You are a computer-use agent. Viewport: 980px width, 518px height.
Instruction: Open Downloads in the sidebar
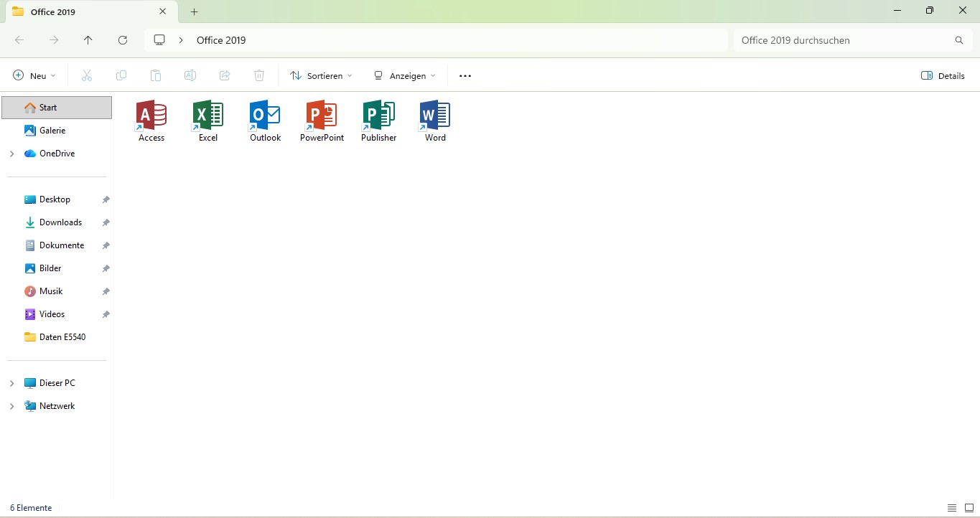pyautogui.click(x=60, y=222)
